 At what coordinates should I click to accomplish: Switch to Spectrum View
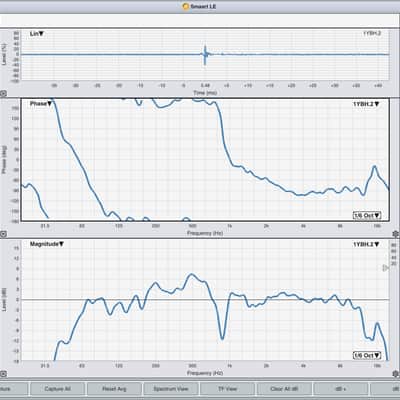point(171,389)
